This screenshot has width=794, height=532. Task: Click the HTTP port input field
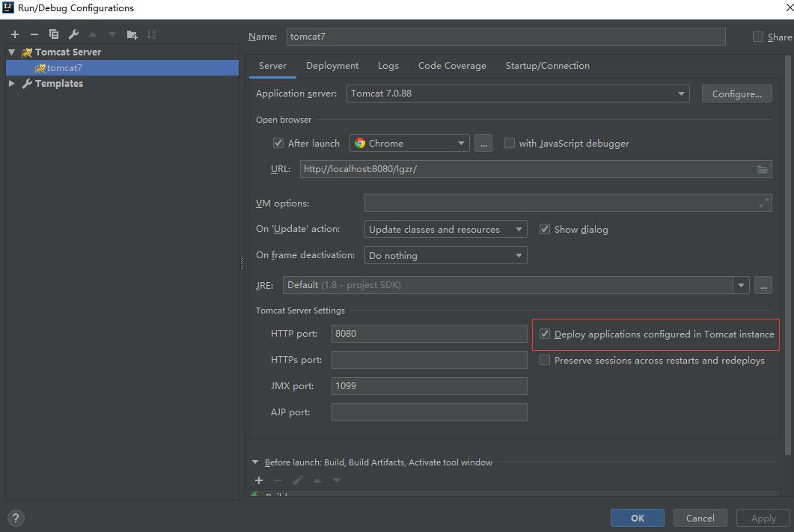pyautogui.click(x=429, y=334)
